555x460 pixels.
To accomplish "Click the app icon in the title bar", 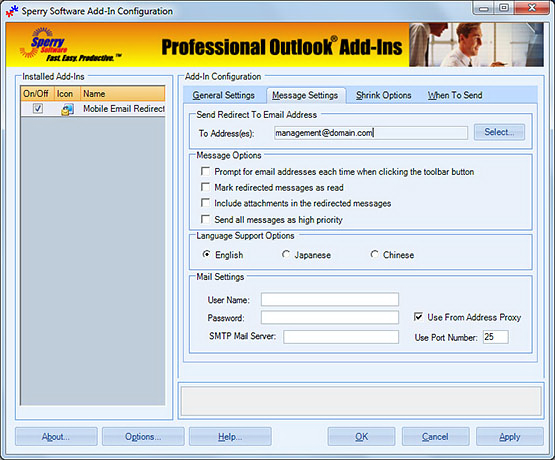I will click(x=12, y=11).
